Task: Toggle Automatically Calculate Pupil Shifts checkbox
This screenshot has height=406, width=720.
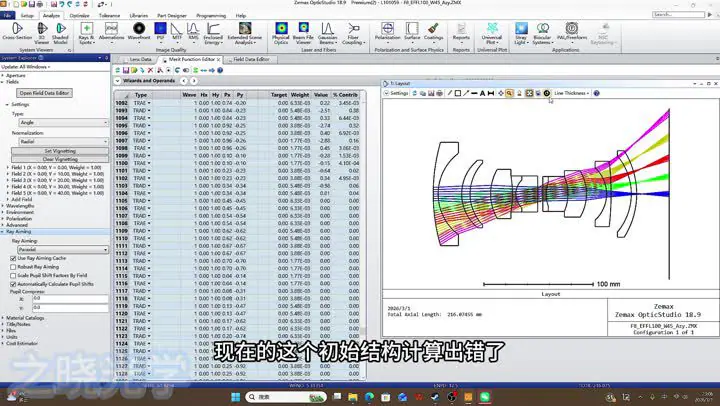Action: [13, 284]
